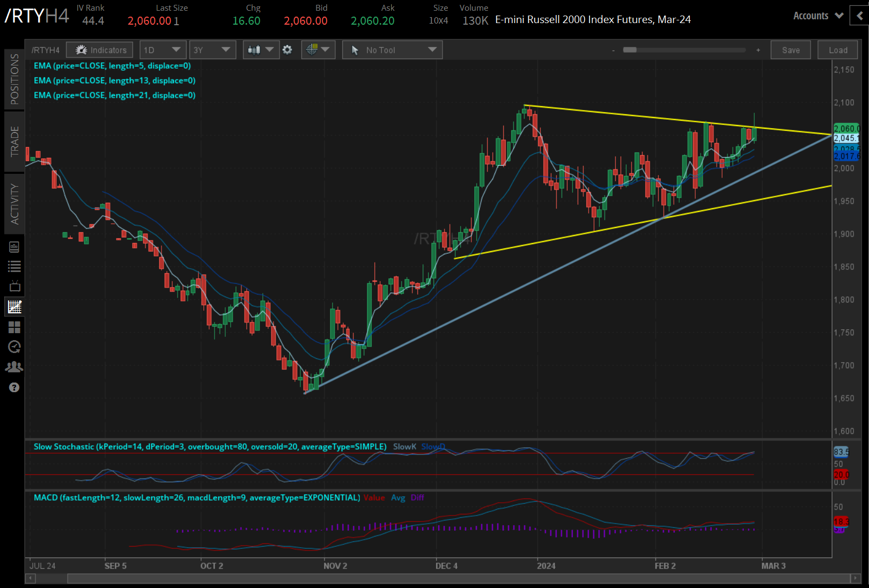Open the crosshair cursor mode dropdown
This screenshot has height=588, width=869.
pyautogui.click(x=318, y=50)
